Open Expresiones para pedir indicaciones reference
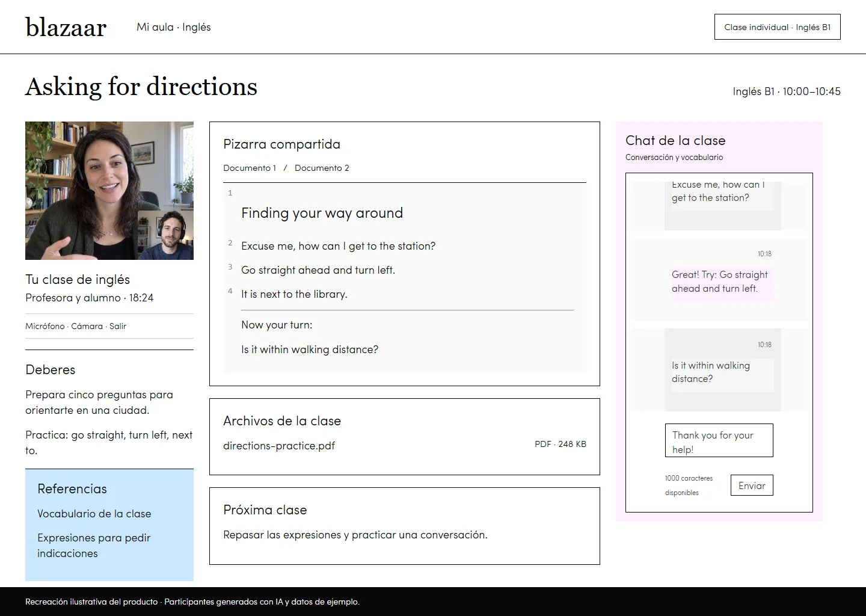The height and width of the screenshot is (616, 866). pos(94,546)
